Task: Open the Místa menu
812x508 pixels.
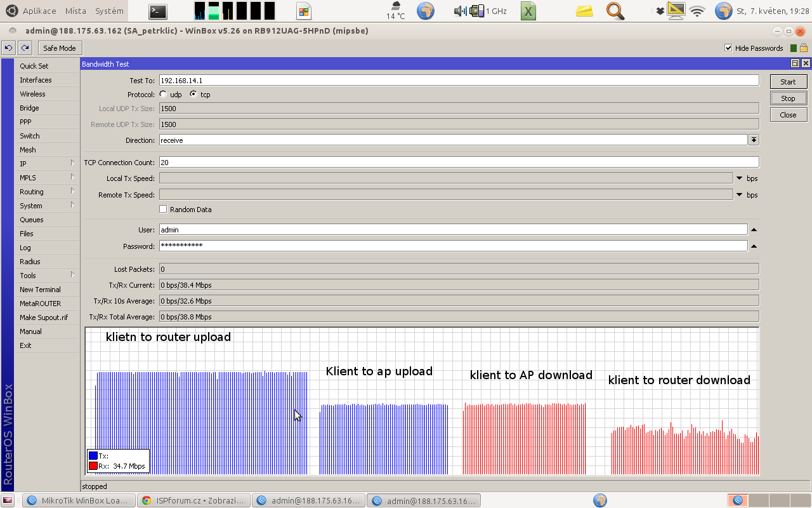Action: pos(75,11)
